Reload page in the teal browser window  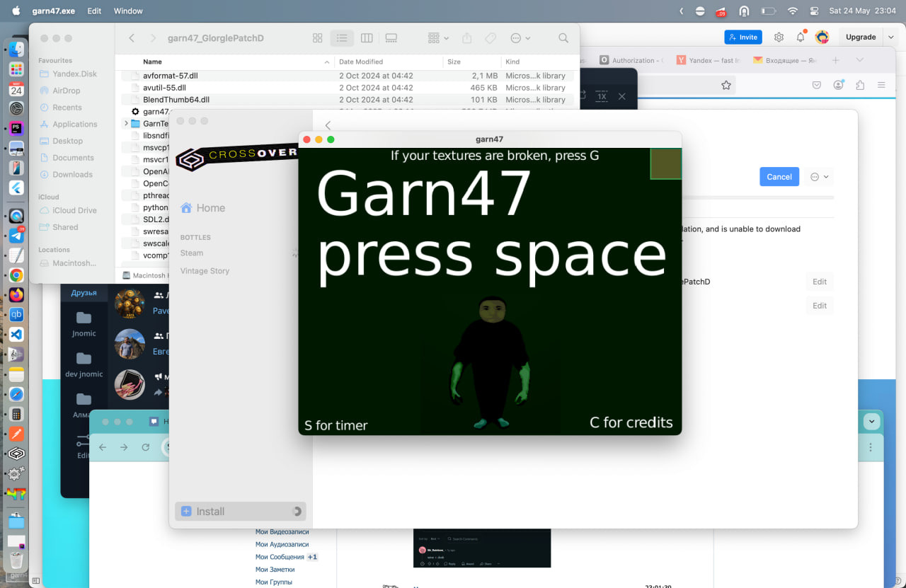pyautogui.click(x=146, y=447)
